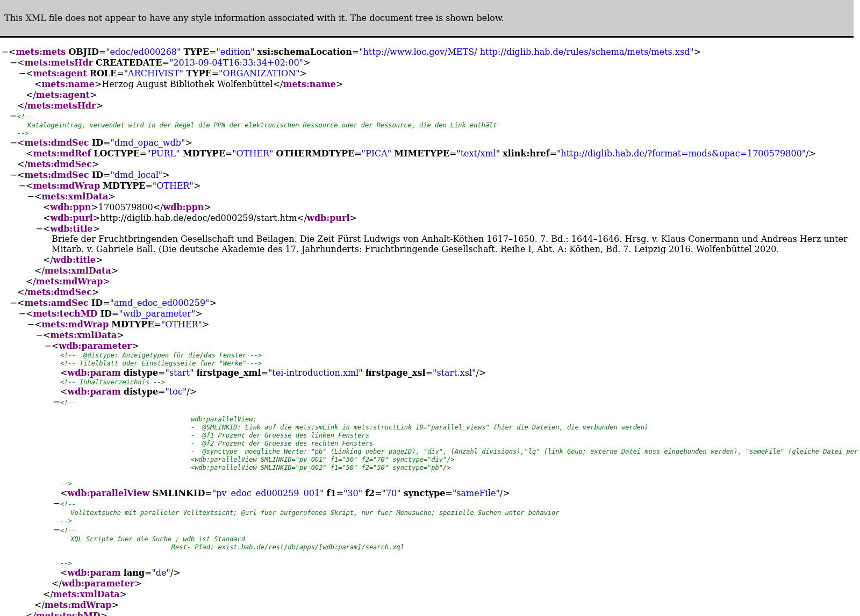Collapse mets:xmlData containing wdb:ppn
This screenshot has width=860, height=616.
coord(31,197)
